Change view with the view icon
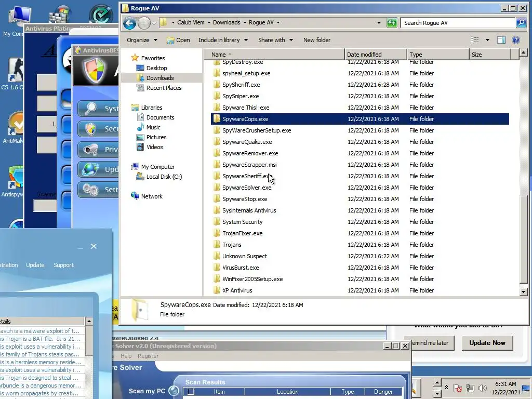 pos(475,40)
